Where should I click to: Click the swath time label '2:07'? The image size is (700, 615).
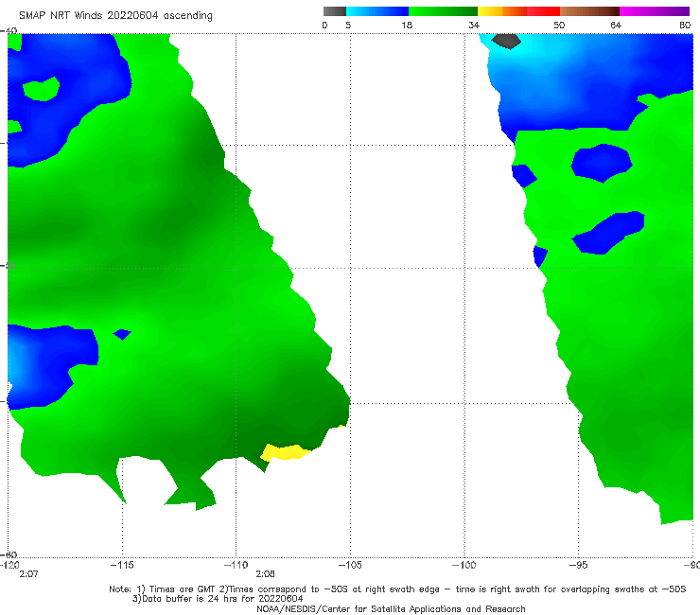point(28,574)
